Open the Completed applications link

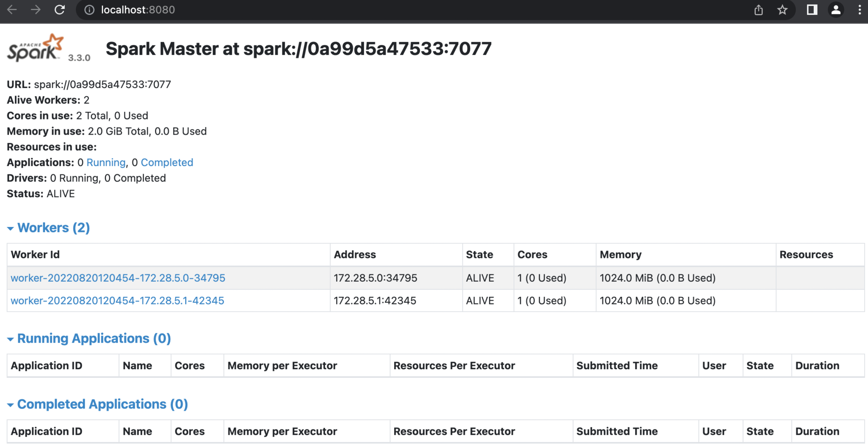pyautogui.click(x=167, y=162)
